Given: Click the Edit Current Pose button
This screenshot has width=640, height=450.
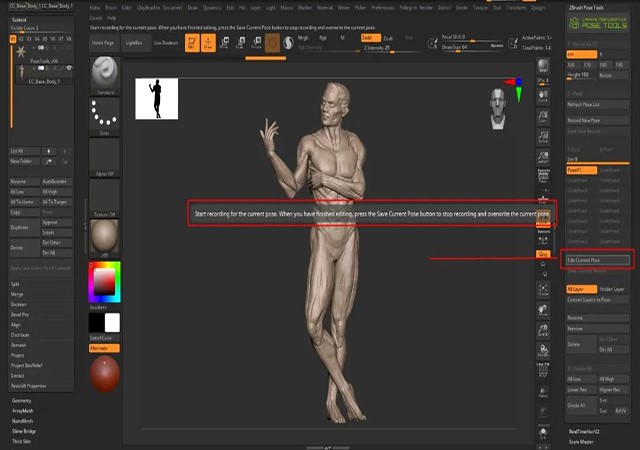Looking at the screenshot, I should (598, 260).
